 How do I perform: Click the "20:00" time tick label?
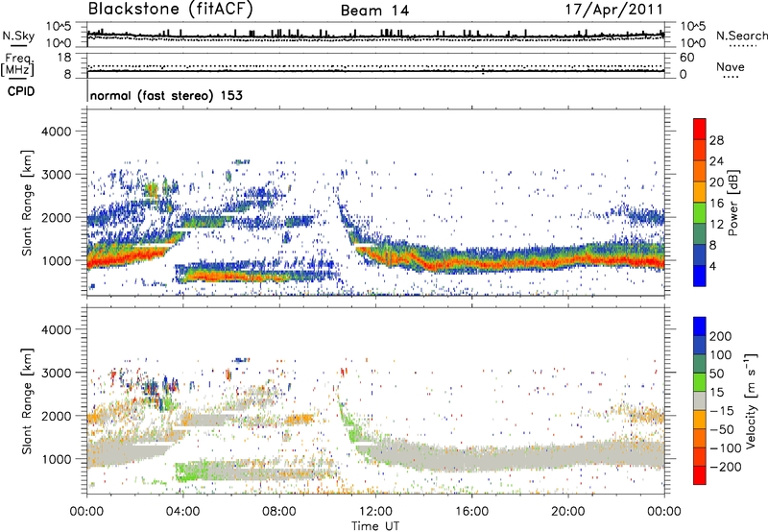(x=568, y=512)
